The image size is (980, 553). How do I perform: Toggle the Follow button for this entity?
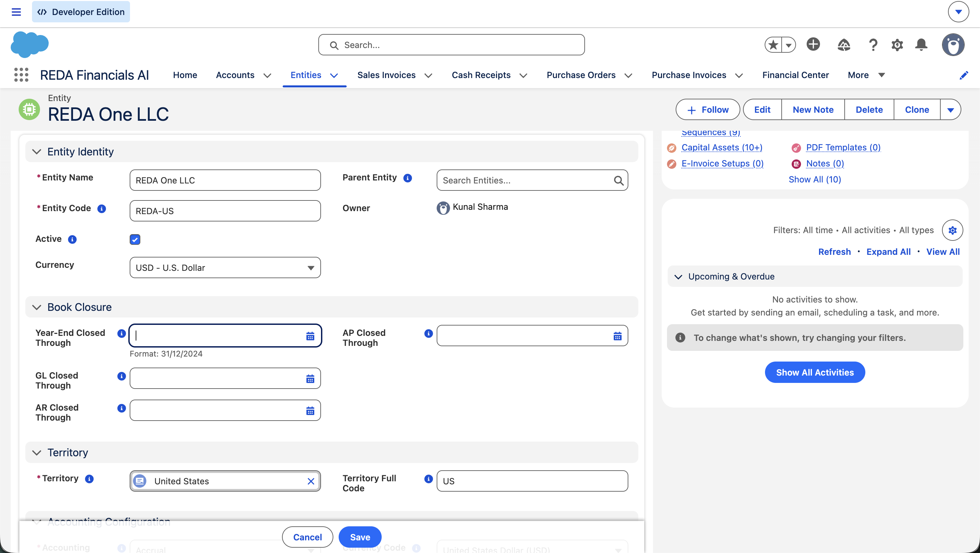point(708,110)
